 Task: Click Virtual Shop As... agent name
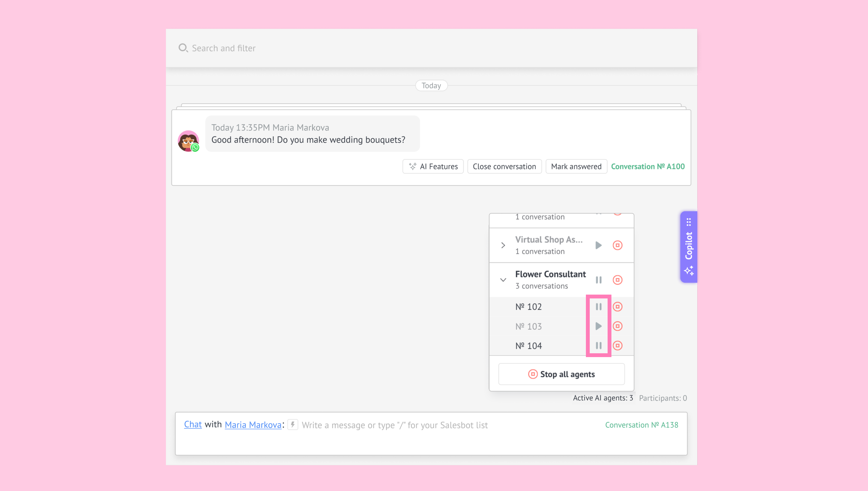[x=549, y=239]
